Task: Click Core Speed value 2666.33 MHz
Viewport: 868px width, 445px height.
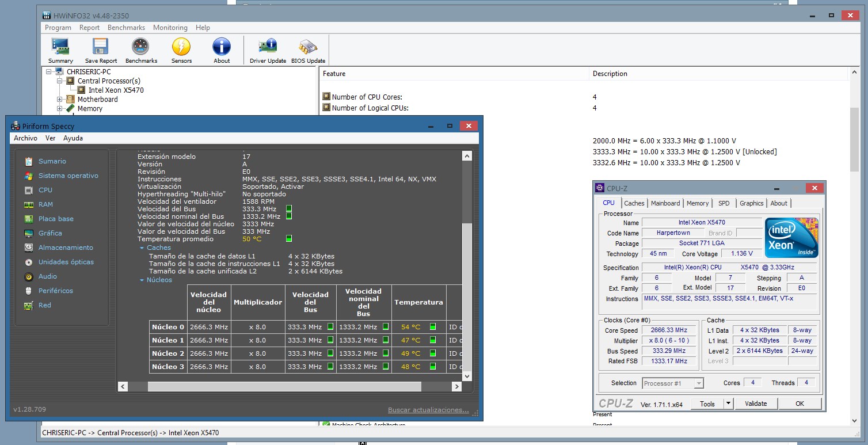Action: click(x=669, y=330)
